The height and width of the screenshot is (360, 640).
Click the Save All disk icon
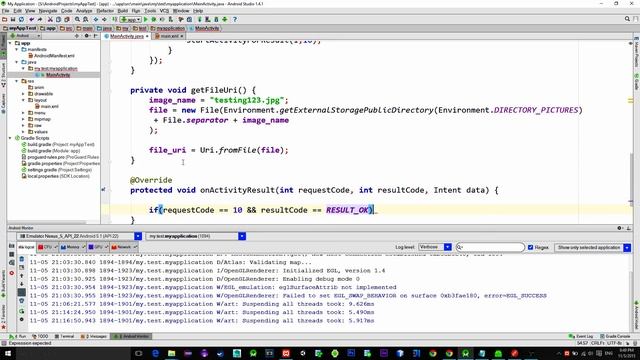13,19
